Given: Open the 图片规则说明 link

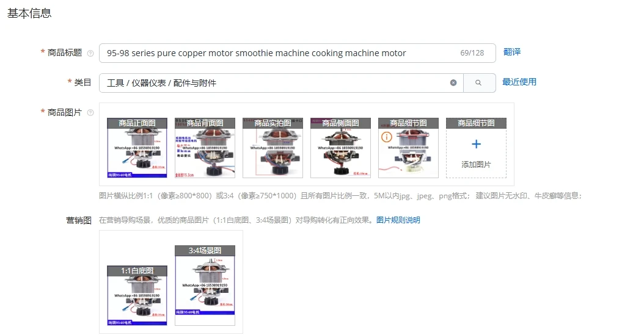Looking at the screenshot, I should pos(398,220).
